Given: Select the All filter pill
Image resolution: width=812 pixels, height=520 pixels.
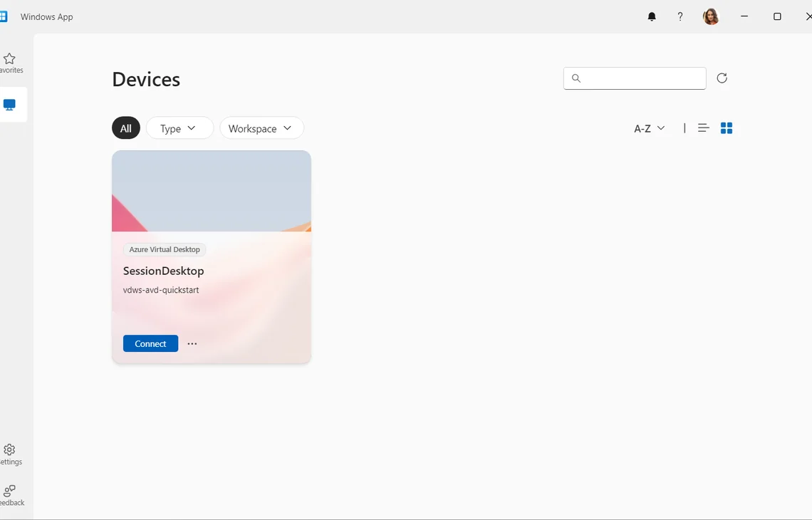Looking at the screenshot, I should [x=126, y=128].
